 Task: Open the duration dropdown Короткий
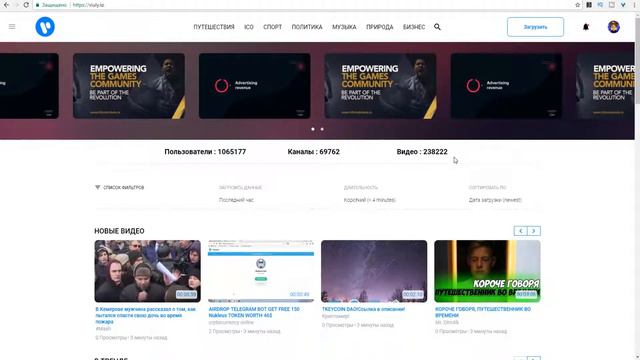point(370,200)
